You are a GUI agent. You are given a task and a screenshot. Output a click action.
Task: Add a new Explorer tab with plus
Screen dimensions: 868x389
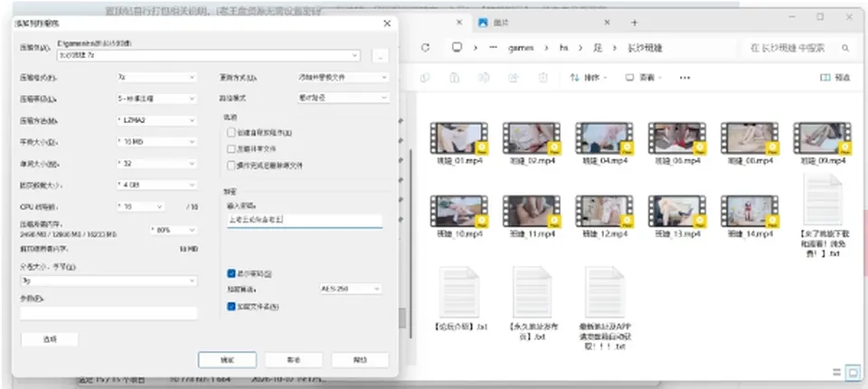635,23
